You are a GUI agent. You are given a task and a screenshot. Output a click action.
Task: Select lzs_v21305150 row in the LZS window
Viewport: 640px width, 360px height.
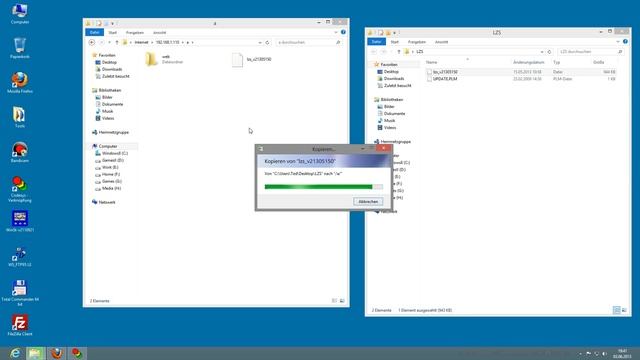522,72
